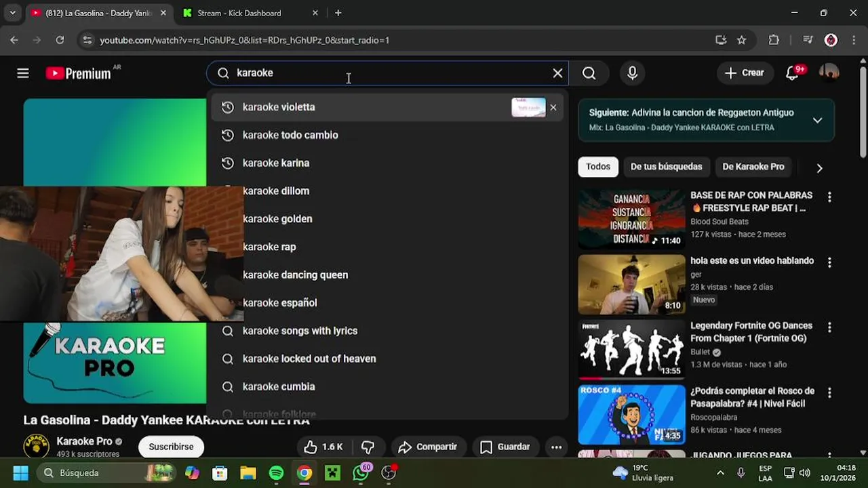Open the Windows Start menu
Screen dimensions: 868x488
[20, 472]
